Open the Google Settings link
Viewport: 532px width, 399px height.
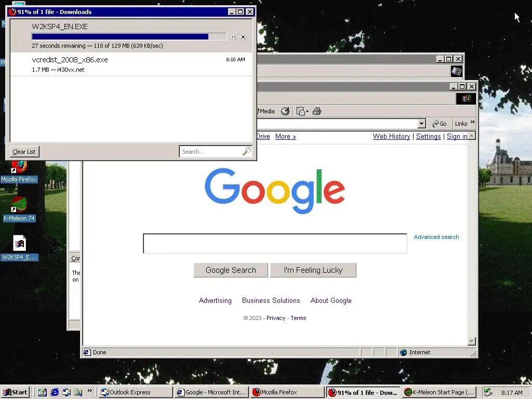(x=429, y=137)
